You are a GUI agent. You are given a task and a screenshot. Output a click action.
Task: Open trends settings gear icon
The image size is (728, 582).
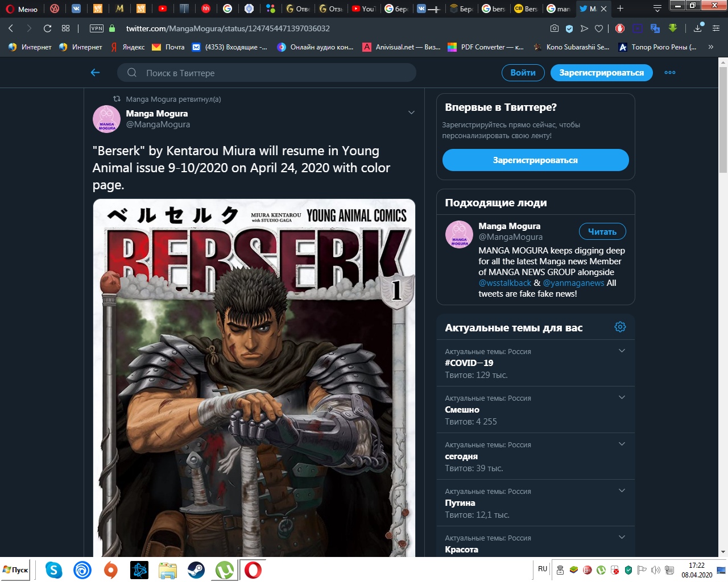pyautogui.click(x=620, y=327)
